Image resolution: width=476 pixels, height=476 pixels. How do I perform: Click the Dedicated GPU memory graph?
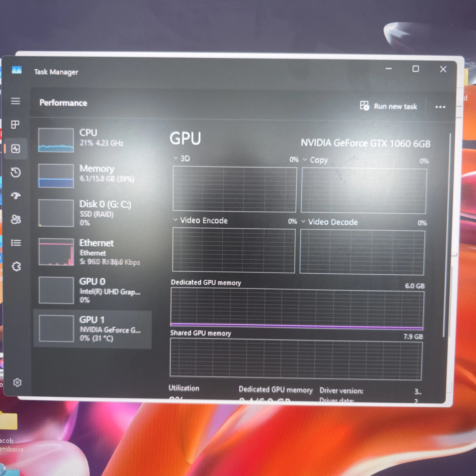click(297, 309)
